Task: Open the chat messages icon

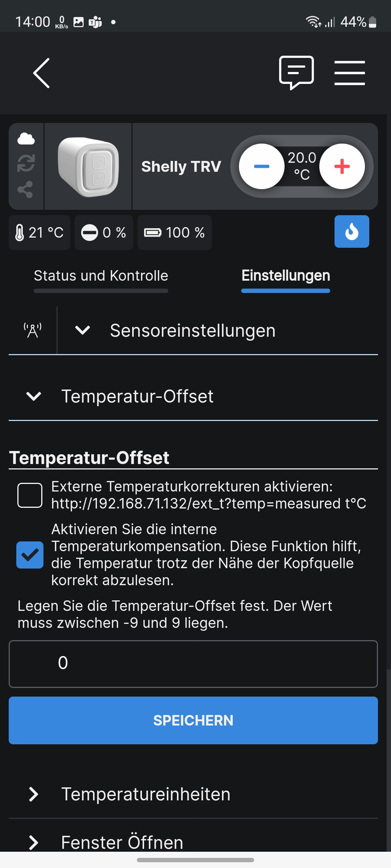Action: [296, 72]
